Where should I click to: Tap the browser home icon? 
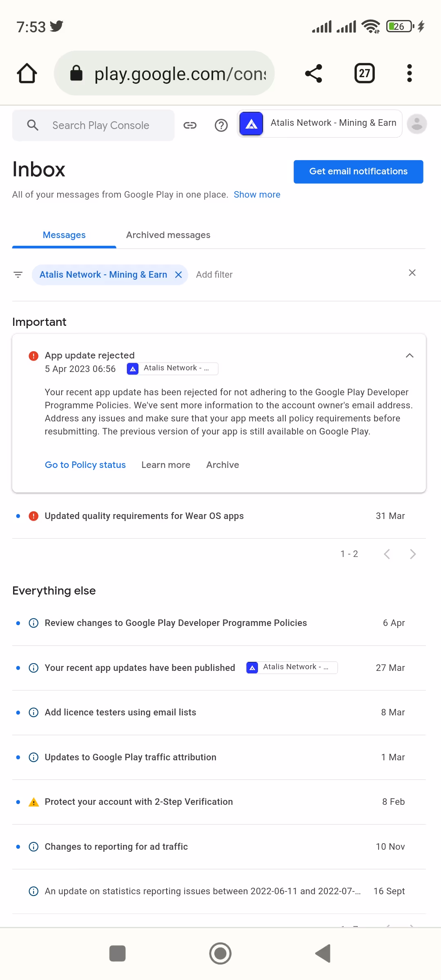27,73
